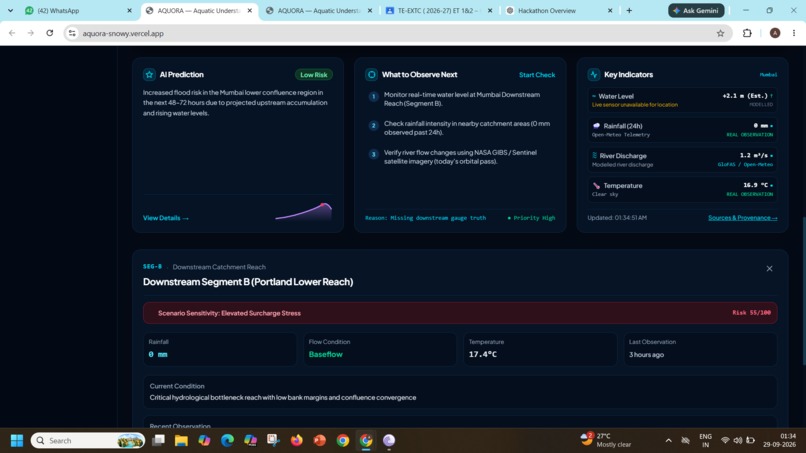Click the 'Downstream Segment B (Portland Lower Reach)' heading
Screen dimensions: 806x453
click(248, 282)
